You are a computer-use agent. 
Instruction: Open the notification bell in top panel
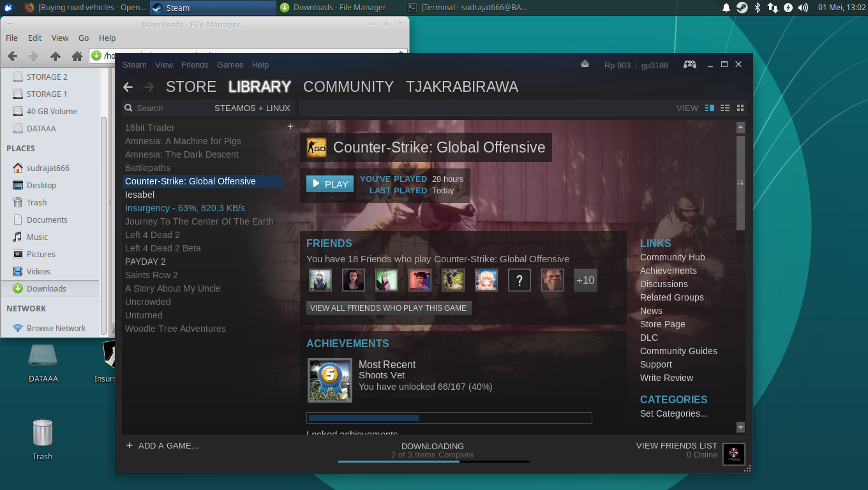click(726, 8)
